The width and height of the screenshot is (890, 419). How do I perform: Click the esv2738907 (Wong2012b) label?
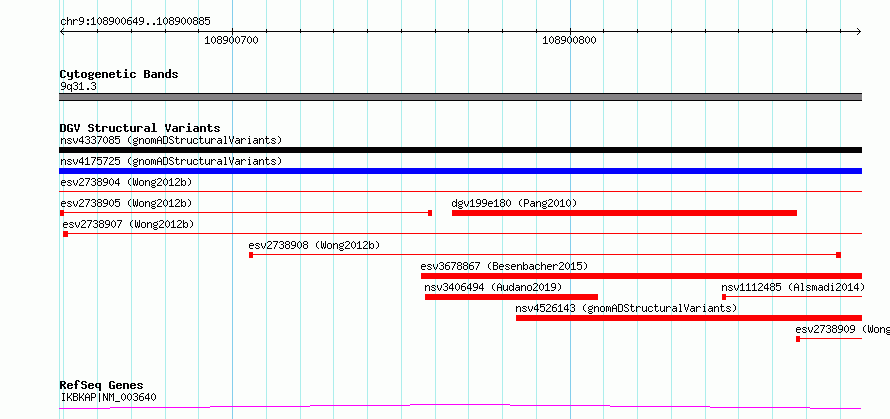(x=128, y=224)
